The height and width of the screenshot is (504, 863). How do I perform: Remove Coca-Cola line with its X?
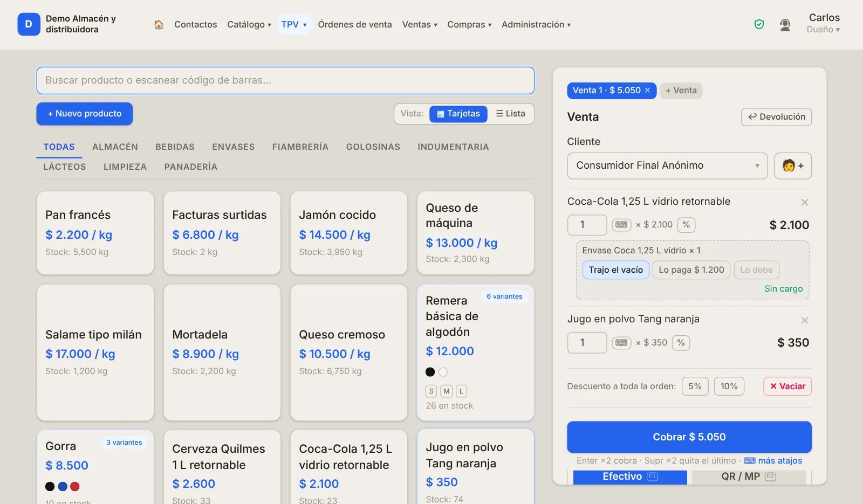pos(804,202)
